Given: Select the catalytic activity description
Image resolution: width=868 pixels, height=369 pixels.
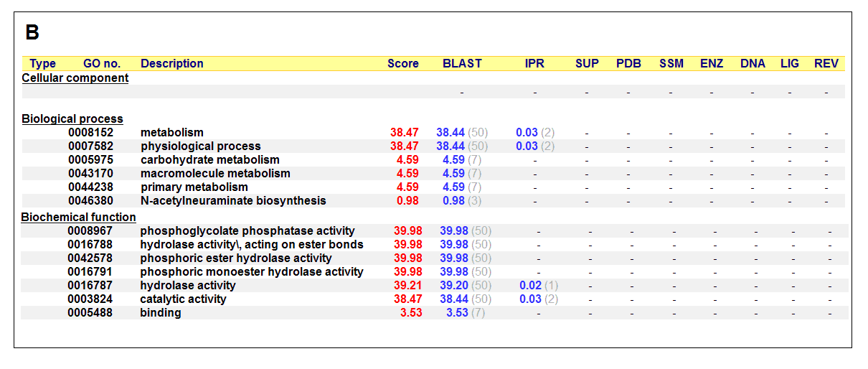Looking at the screenshot, I should (x=183, y=299).
